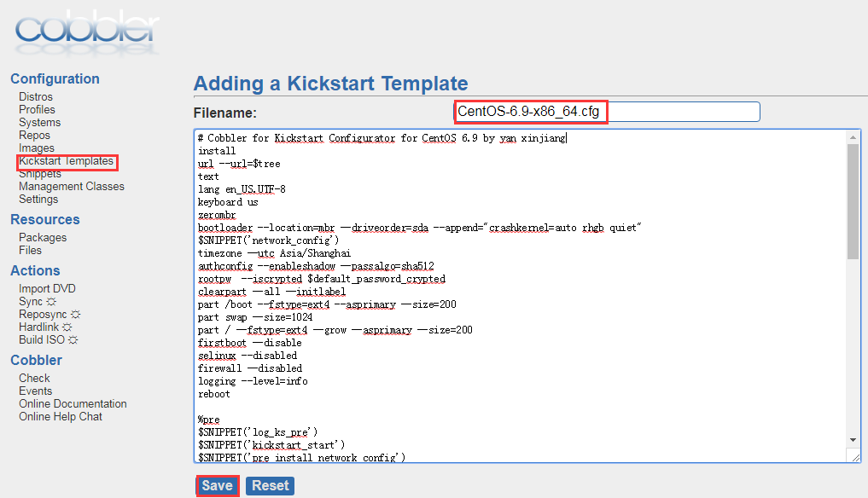Open the Profiles page
The image size is (868, 498).
coord(37,109)
